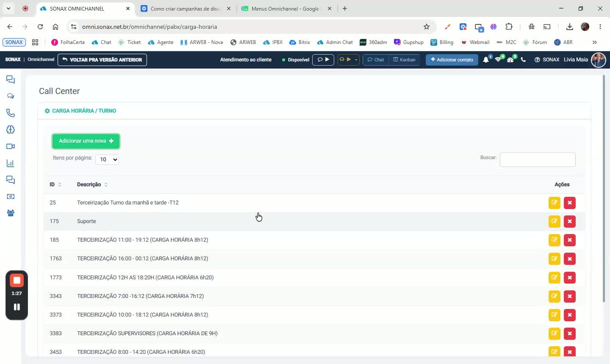Switch to the Kanban tab
The width and height of the screenshot is (610, 364).
coord(405,60)
